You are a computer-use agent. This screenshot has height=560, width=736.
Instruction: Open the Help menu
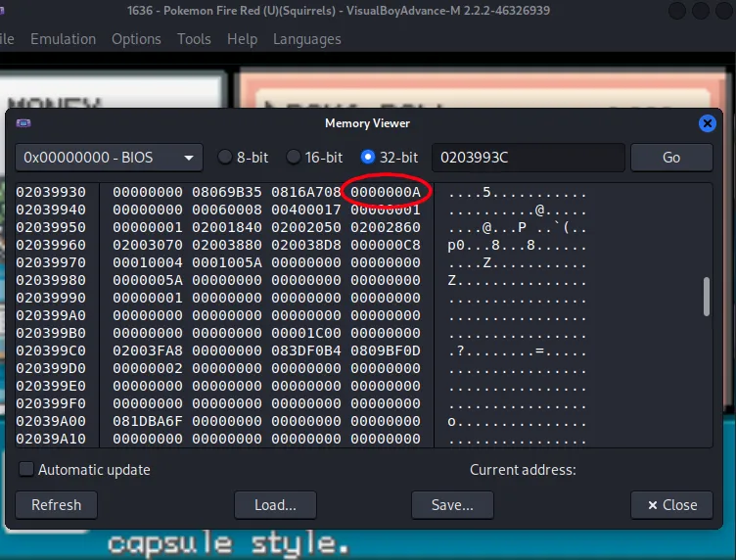(x=242, y=39)
